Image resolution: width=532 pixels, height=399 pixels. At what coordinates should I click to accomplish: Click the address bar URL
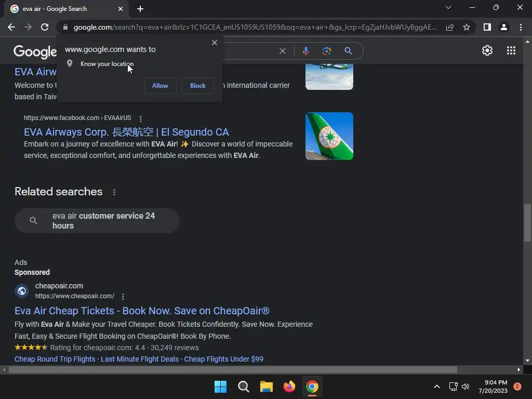(x=255, y=27)
